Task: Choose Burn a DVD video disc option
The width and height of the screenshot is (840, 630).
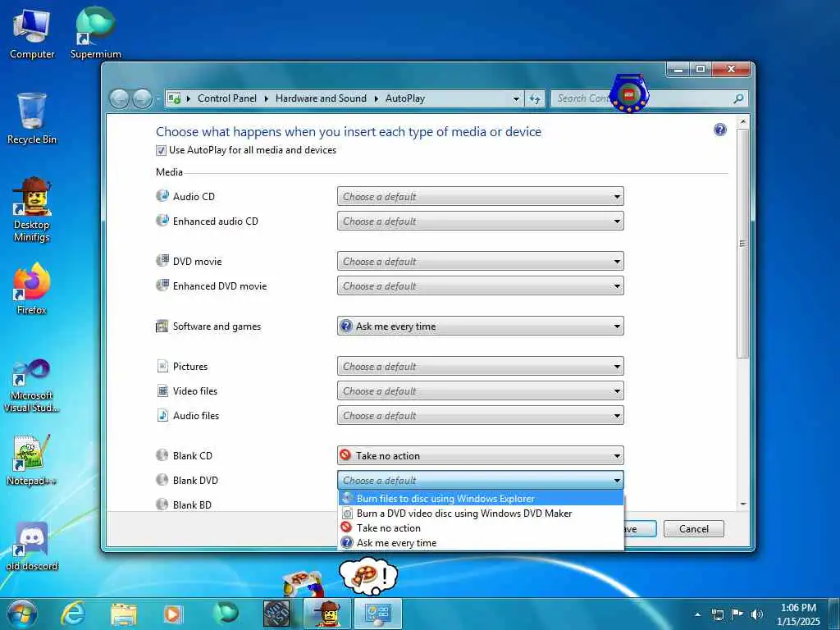Action: [x=481, y=514]
